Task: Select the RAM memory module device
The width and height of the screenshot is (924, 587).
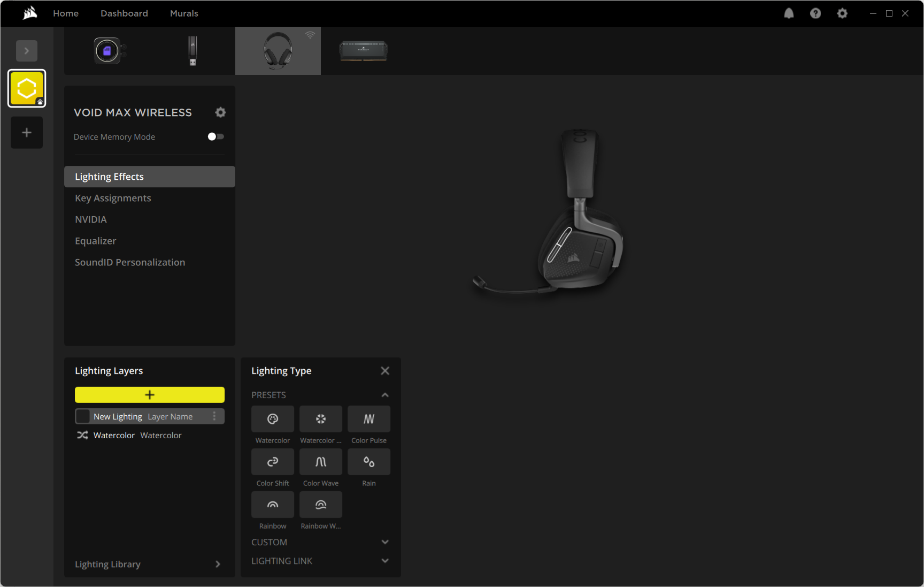Action: [x=364, y=51]
